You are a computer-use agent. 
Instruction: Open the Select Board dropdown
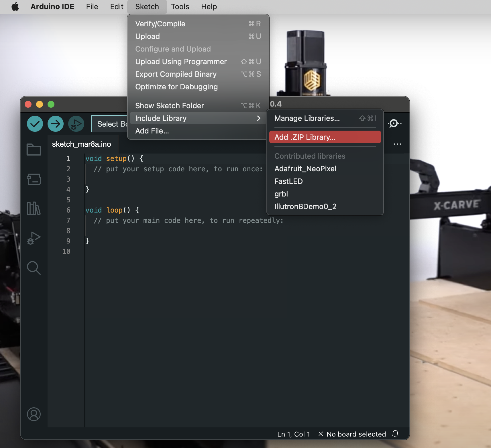click(x=109, y=124)
